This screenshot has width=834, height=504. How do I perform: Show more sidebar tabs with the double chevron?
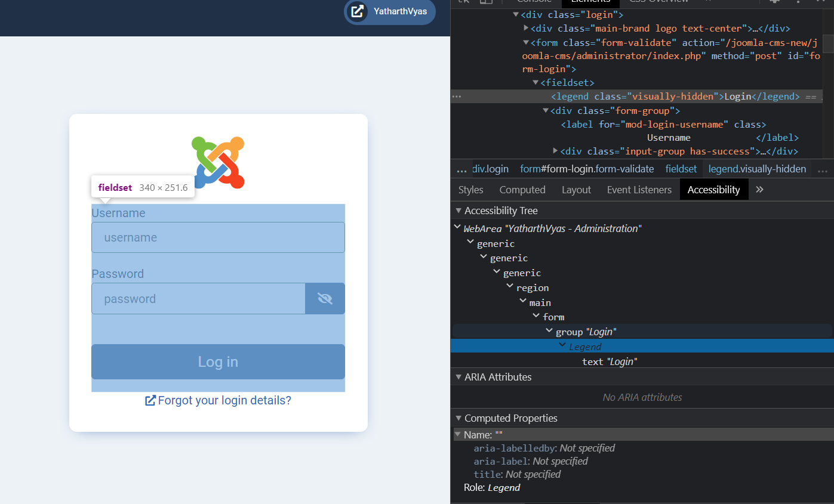click(759, 190)
